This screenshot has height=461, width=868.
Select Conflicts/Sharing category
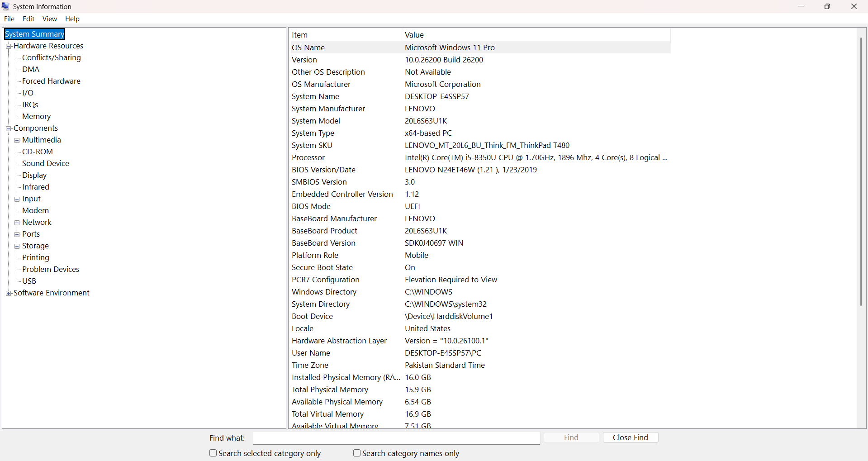tap(52, 57)
